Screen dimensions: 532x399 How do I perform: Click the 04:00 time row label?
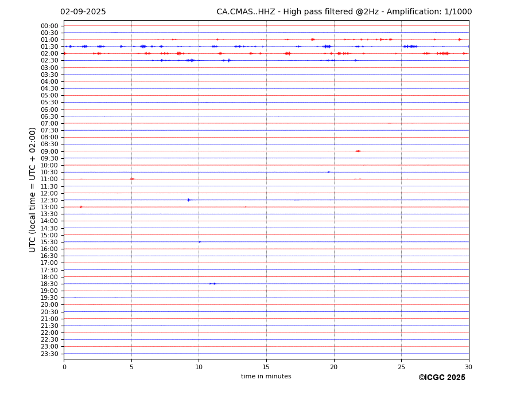point(49,82)
